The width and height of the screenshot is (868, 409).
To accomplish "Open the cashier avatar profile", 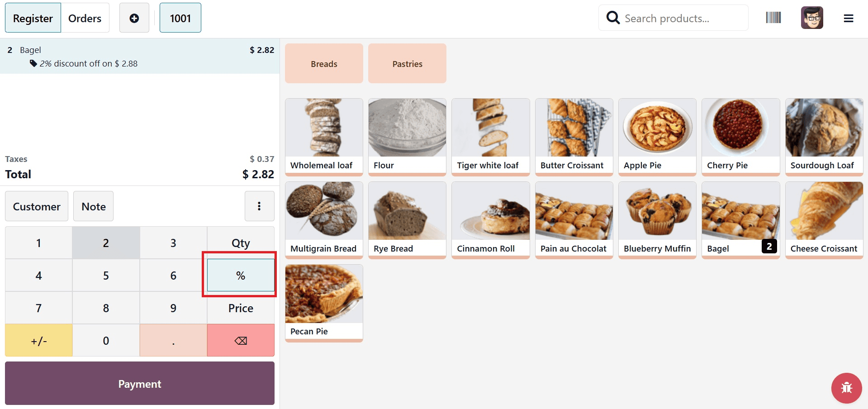I will [x=812, y=18].
